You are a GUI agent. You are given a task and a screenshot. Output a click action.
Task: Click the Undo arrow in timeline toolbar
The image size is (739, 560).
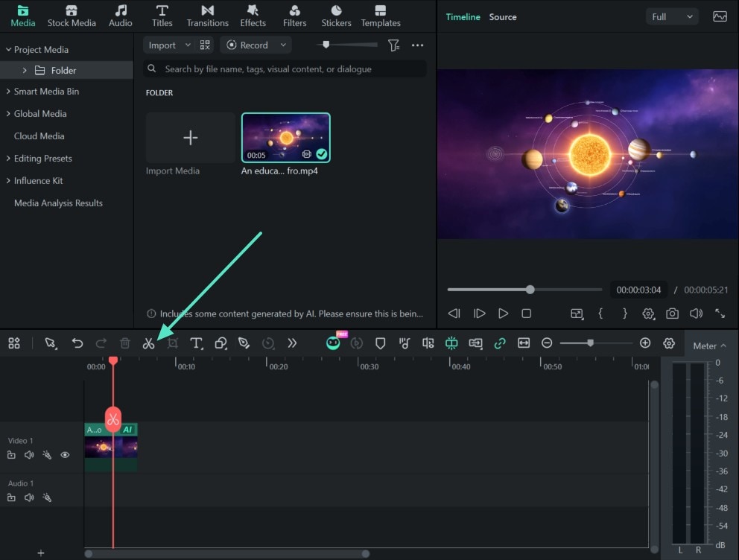pos(77,343)
